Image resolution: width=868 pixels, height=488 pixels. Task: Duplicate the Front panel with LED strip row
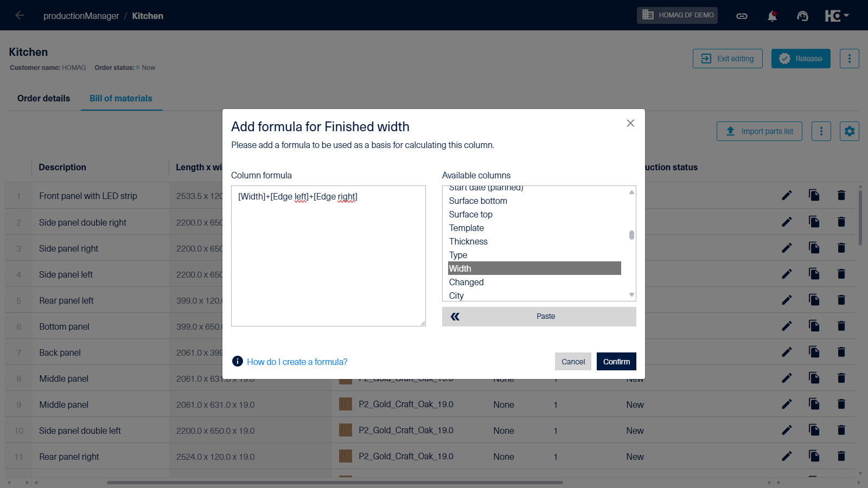point(814,195)
